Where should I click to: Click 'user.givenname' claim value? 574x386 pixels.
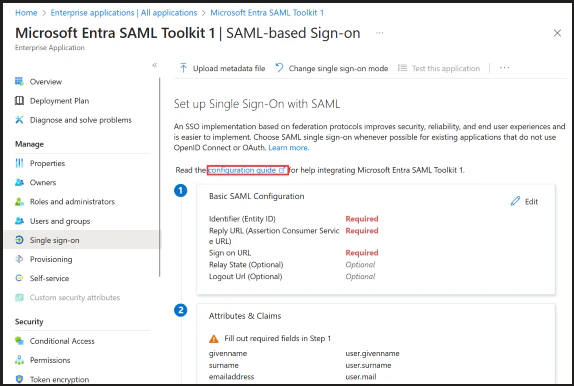click(x=372, y=353)
